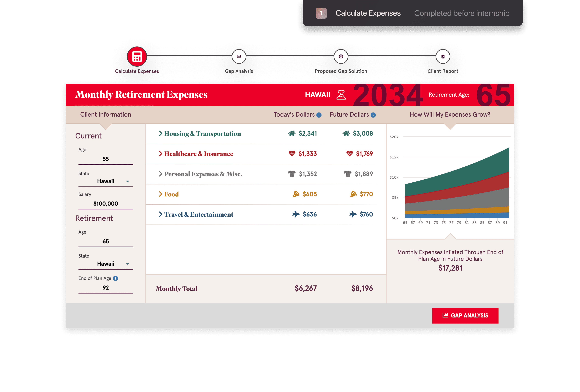Open the Gap Analysis step icon
This screenshot has height=392, width=580.
pyautogui.click(x=239, y=56)
